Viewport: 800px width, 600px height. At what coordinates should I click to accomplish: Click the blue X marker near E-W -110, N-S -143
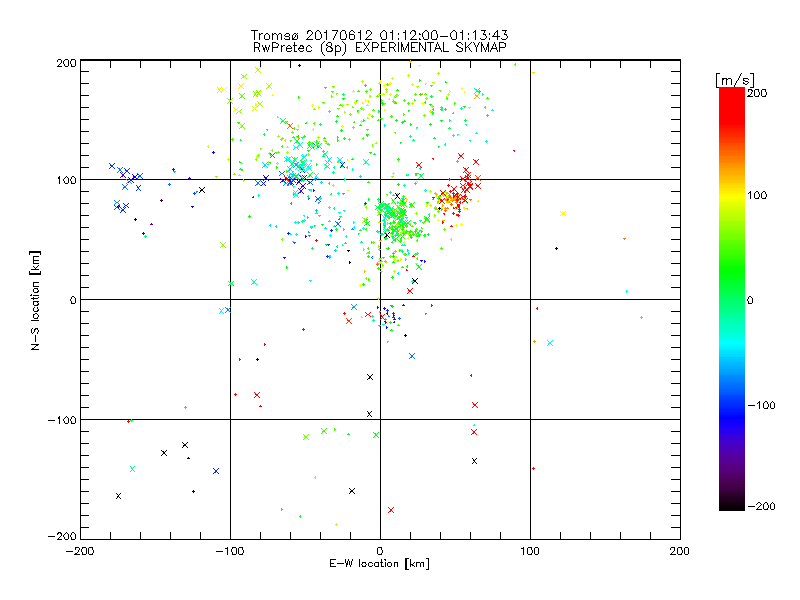pos(216,471)
